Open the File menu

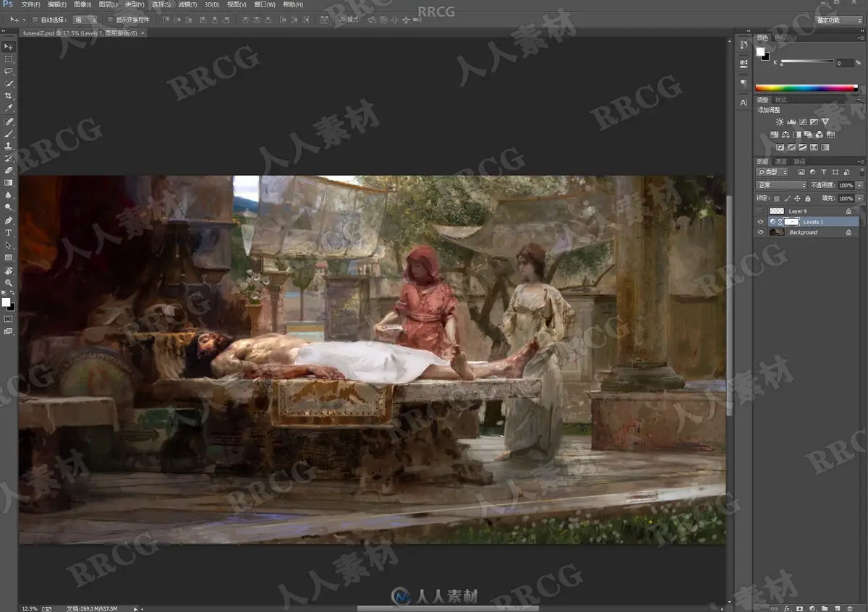coord(30,4)
